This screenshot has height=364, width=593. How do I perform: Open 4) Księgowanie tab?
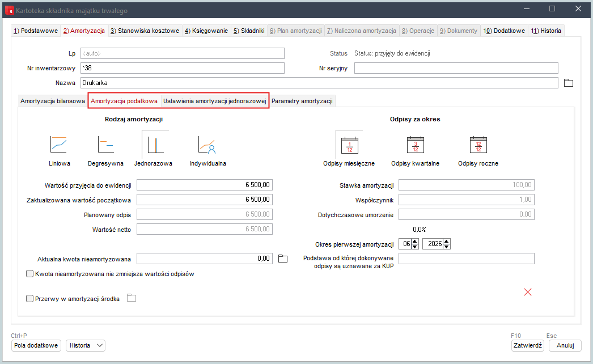pos(206,31)
